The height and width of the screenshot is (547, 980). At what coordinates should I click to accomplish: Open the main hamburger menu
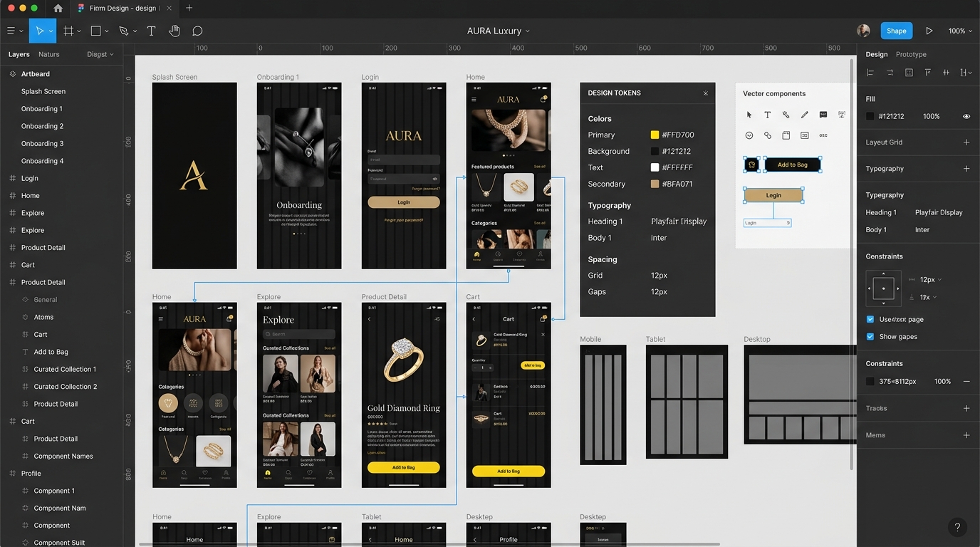(x=11, y=31)
